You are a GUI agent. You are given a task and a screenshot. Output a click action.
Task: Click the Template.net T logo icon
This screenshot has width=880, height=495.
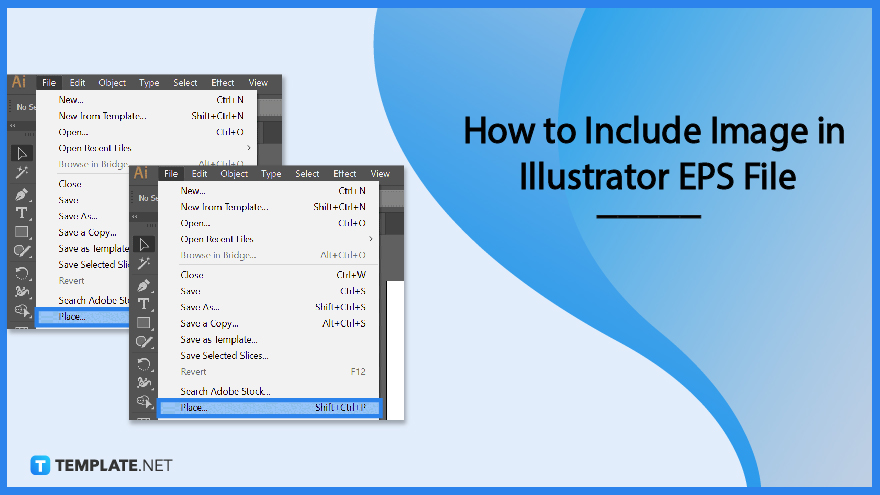[x=40, y=465]
